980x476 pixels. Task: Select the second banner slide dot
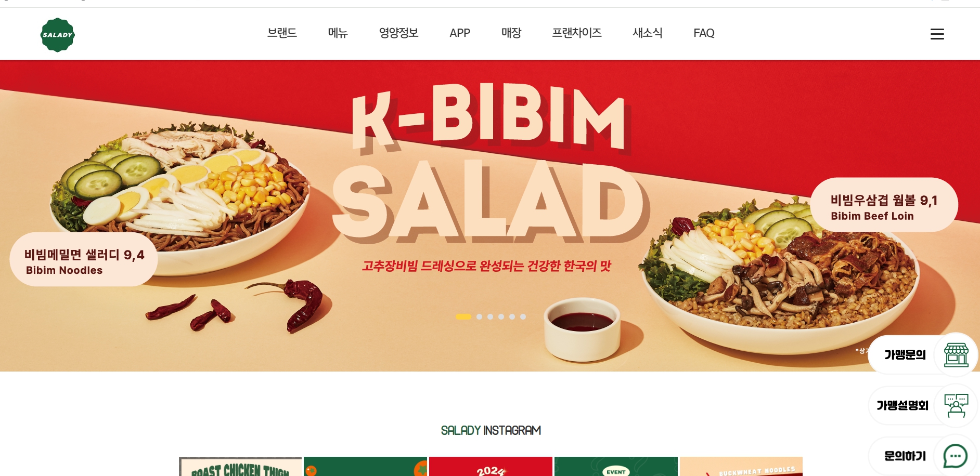(x=479, y=316)
